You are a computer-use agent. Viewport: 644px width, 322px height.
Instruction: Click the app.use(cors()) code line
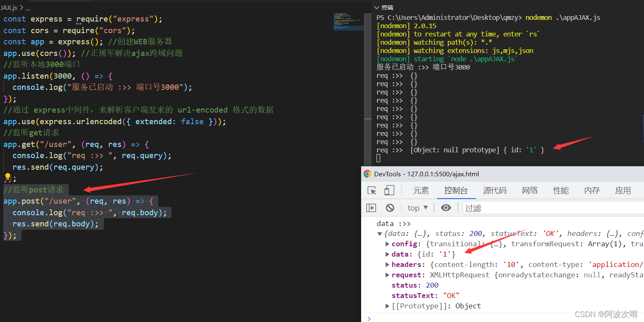(93, 53)
